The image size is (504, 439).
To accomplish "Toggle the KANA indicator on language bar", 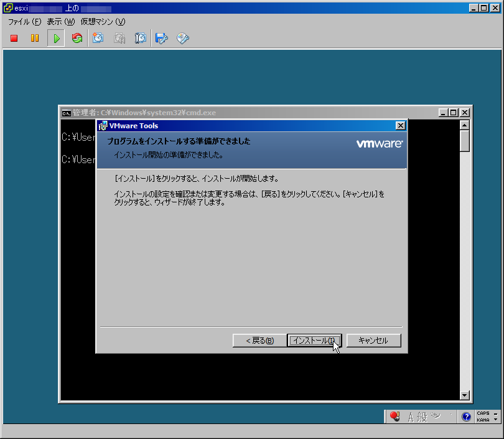I will pyautogui.click(x=483, y=420).
